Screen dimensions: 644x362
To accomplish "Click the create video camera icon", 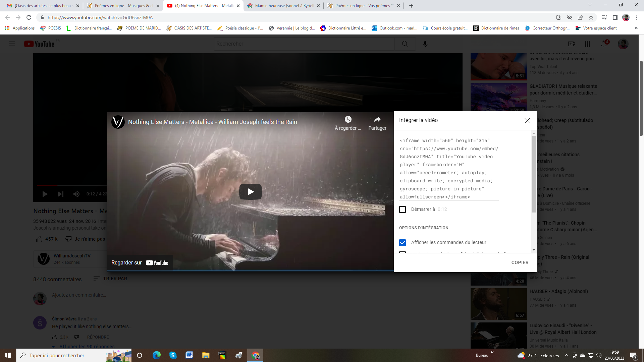I will pos(571,44).
